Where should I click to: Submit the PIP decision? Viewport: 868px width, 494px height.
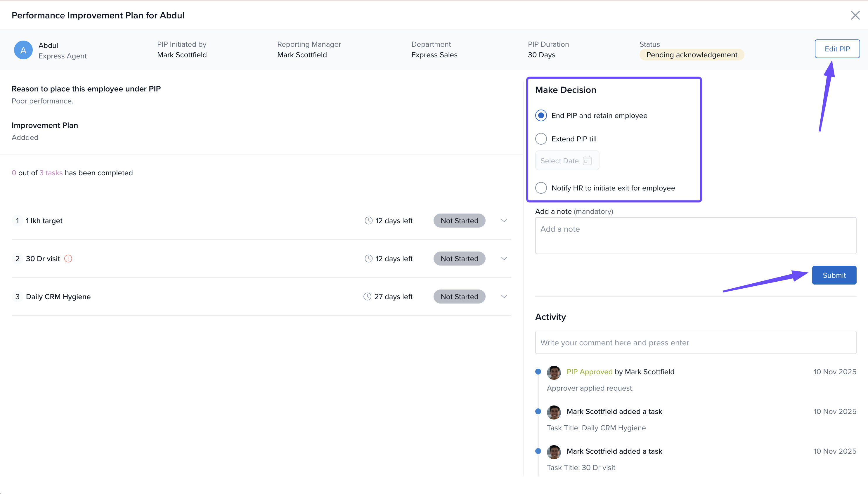tap(834, 275)
